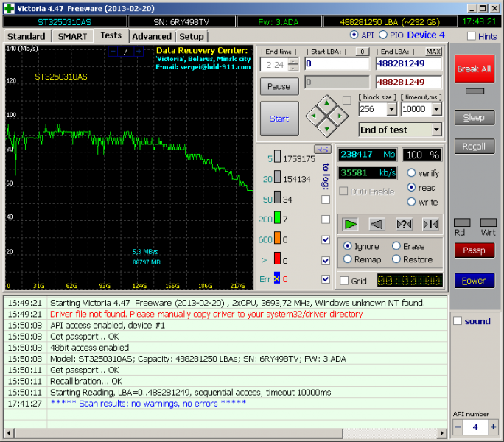This screenshot has height=442, width=504.
Task: Select the butterfly seek mode icon
Action: click(430, 224)
